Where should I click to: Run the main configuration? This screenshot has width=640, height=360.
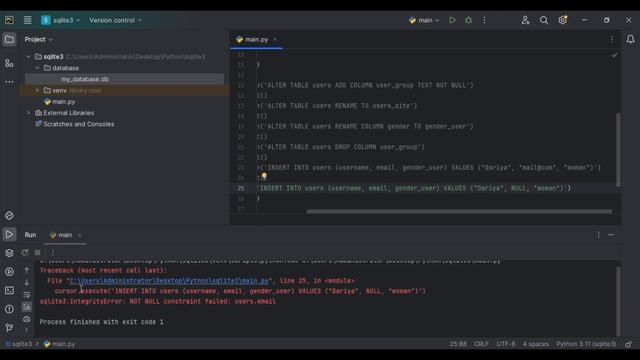(x=452, y=20)
